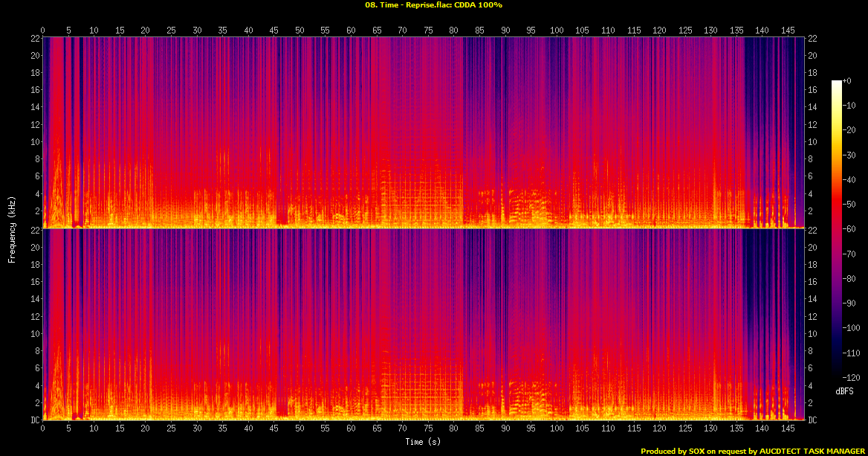Select the "-90" color scale label

click(849, 303)
